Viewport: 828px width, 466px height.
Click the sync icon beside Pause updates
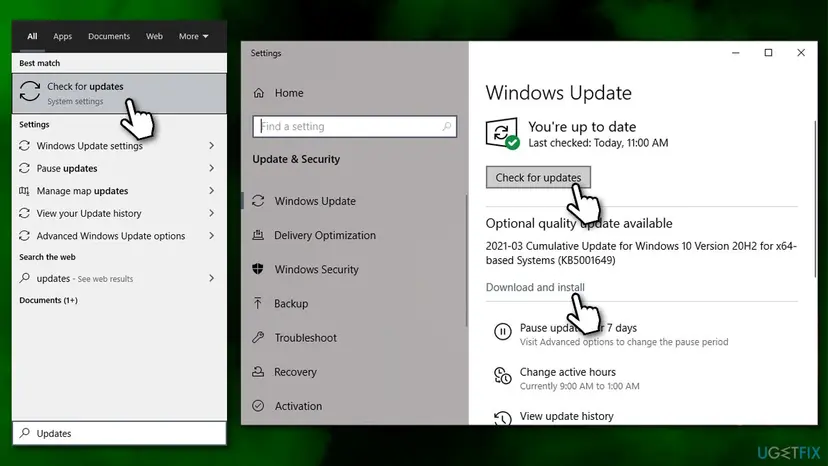click(x=24, y=168)
